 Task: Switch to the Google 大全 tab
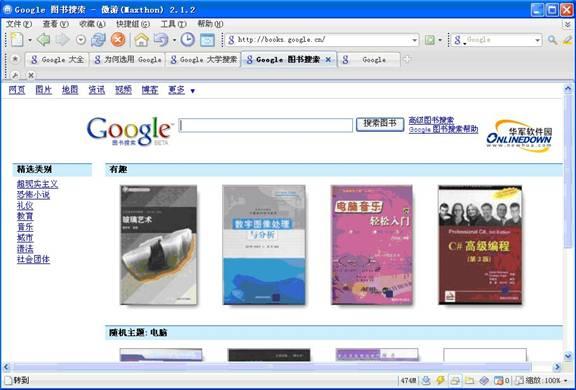[57, 59]
